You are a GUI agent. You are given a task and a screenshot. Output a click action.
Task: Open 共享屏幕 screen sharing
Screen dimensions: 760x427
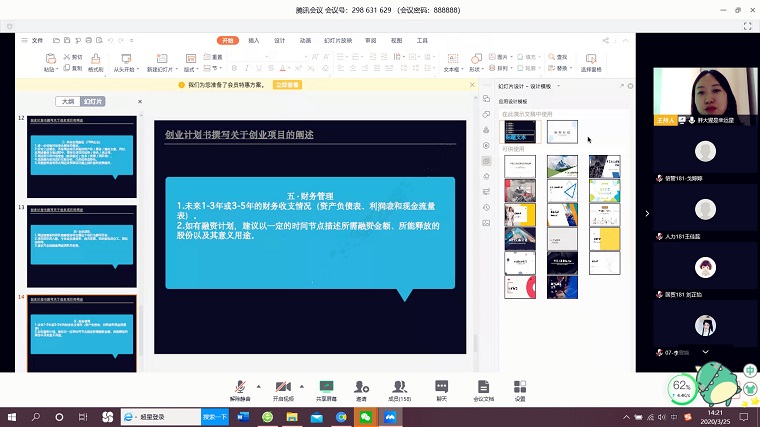coord(326,386)
